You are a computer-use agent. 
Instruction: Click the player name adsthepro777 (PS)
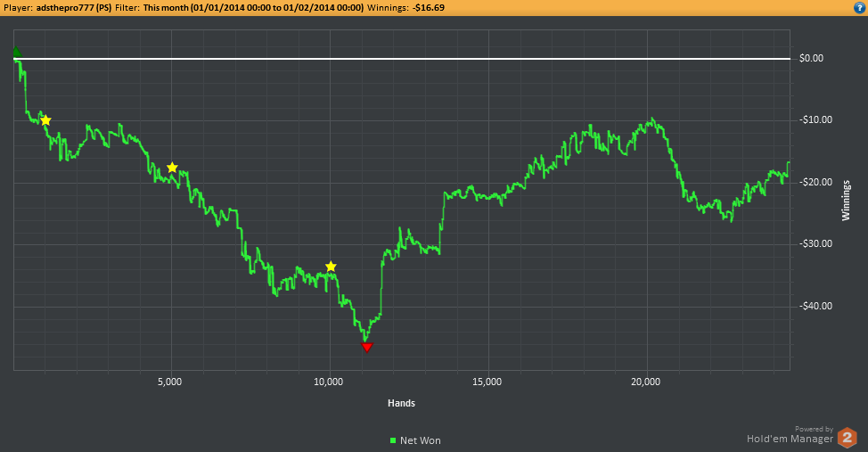[x=74, y=8]
